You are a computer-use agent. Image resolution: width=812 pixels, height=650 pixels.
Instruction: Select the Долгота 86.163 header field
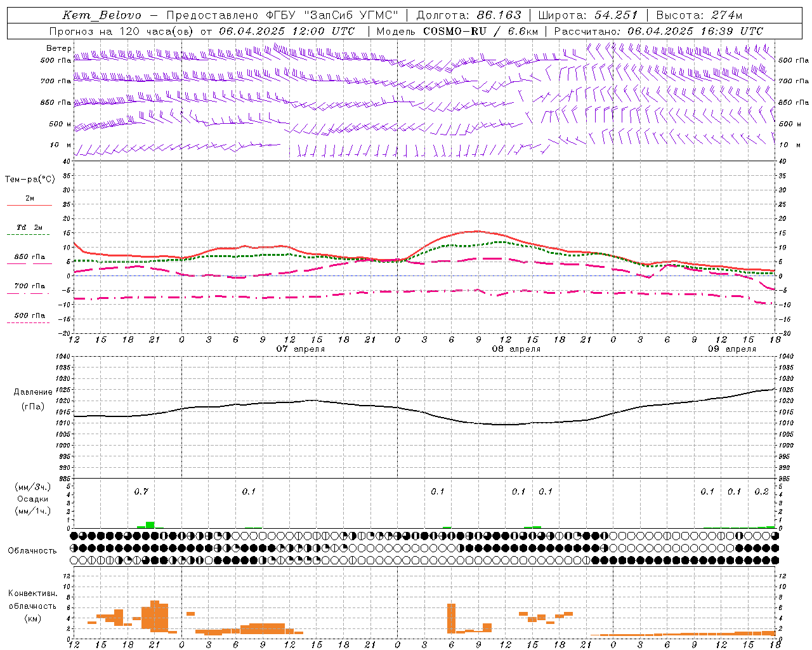469,15
